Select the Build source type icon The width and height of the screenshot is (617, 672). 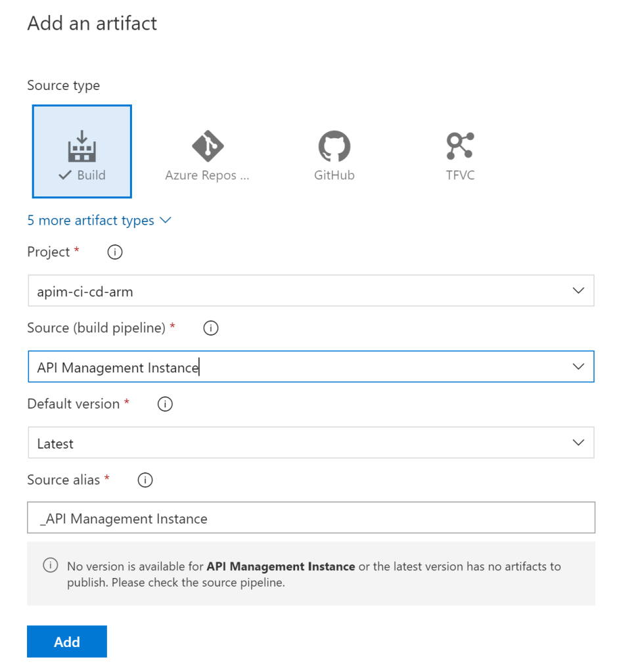(x=82, y=146)
